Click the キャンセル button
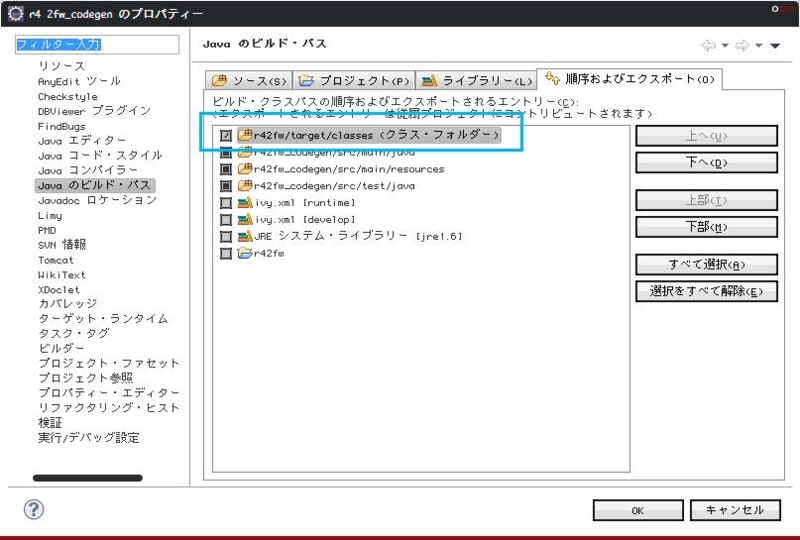 pyautogui.click(x=735, y=510)
